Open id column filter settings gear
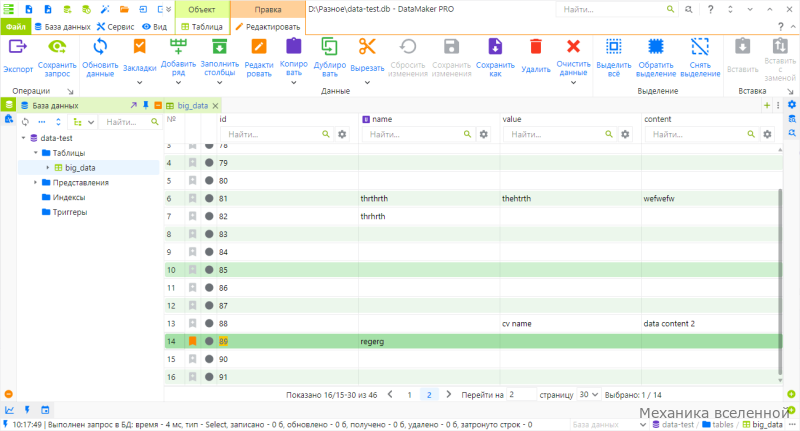The height and width of the screenshot is (431, 800). [342, 134]
